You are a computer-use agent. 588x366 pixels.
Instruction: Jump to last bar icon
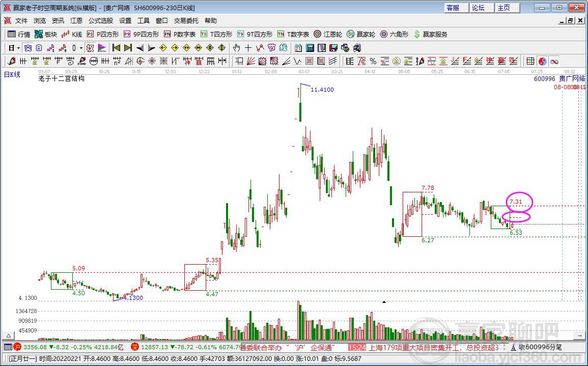pyautogui.click(x=128, y=48)
